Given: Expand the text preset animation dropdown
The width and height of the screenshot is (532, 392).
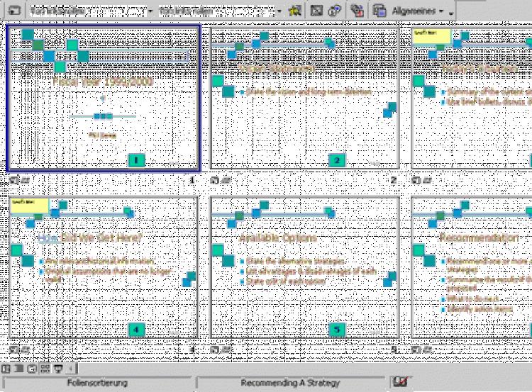Looking at the screenshot, I should pyautogui.click(x=279, y=11).
